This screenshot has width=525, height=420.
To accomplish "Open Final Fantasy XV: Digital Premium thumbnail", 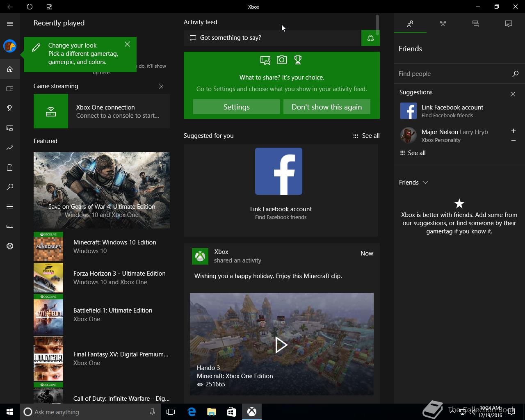I will [48, 359].
